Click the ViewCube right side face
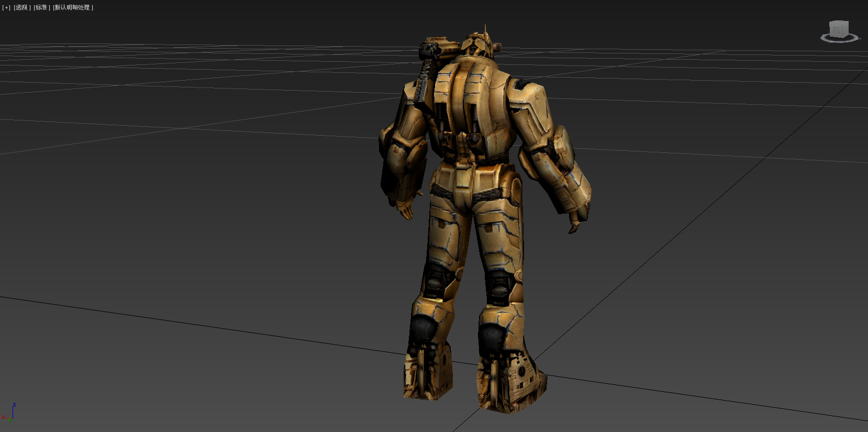Screen dimensions: 868x432 845,29
